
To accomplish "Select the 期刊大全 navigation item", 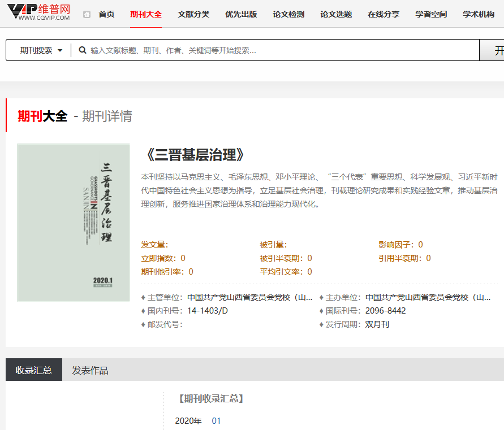I will click(x=146, y=15).
